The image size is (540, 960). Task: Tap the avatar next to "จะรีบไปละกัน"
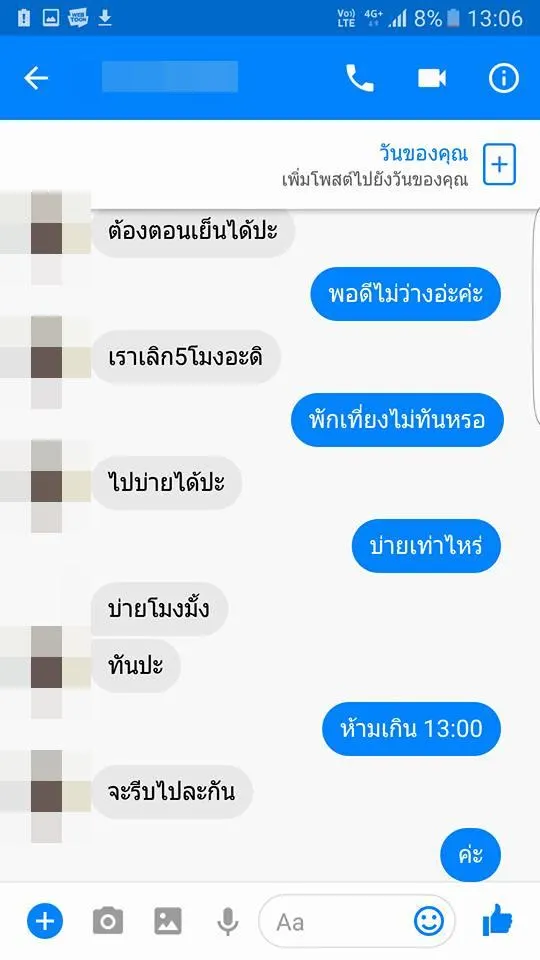(x=46, y=795)
